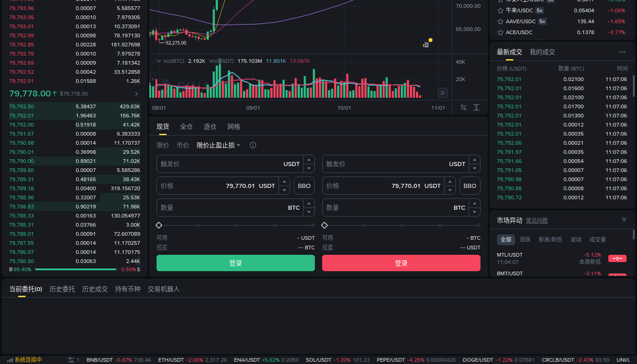Increase the sell-side 数量 stepper up

click(x=475, y=203)
